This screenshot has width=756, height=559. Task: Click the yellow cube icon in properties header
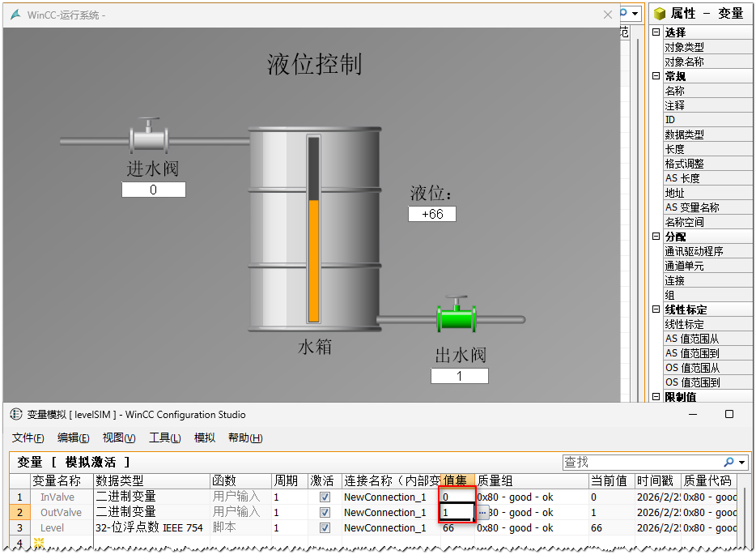tap(660, 14)
